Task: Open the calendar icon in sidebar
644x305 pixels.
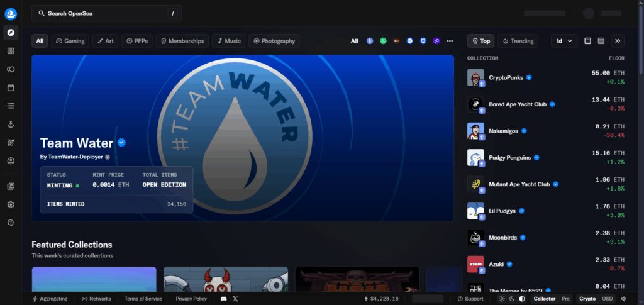Action: (11, 87)
